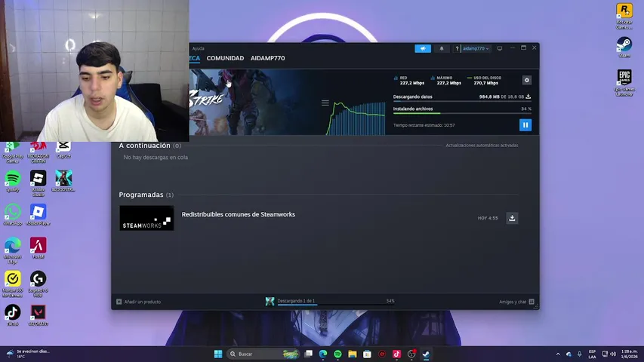Open Valorant desktop shortcut
Viewport: 644px width, 362px height.
pos(39,315)
